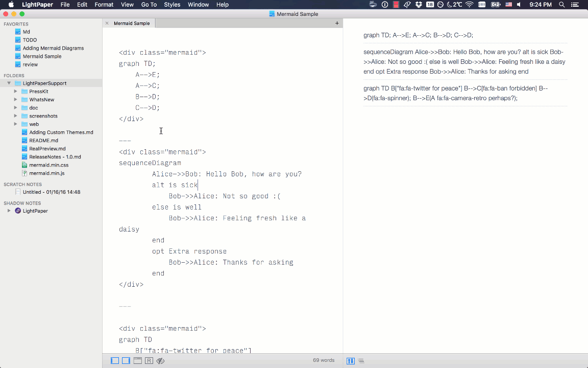Viewport: 588px width, 368px height.
Task: Click the LightPaperSupport folder icon
Action: [x=18, y=83]
